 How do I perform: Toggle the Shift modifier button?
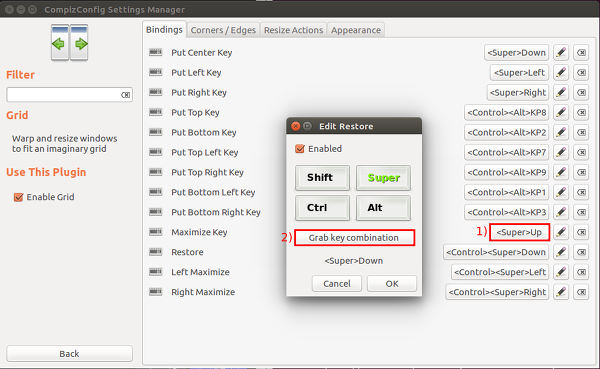(322, 178)
